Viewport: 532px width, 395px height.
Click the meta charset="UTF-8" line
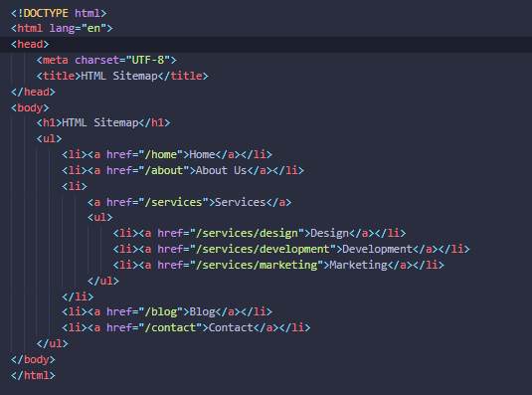106,60
